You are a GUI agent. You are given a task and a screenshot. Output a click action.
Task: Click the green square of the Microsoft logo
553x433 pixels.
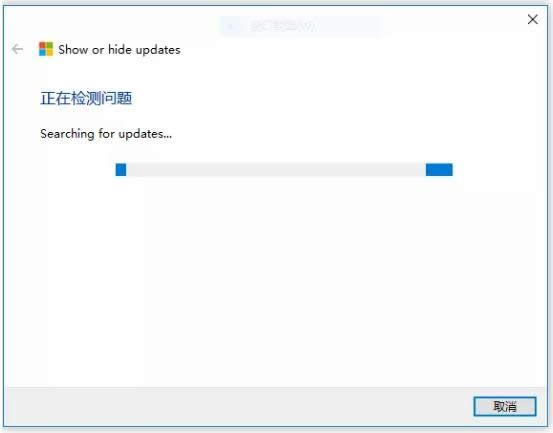coord(50,45)
